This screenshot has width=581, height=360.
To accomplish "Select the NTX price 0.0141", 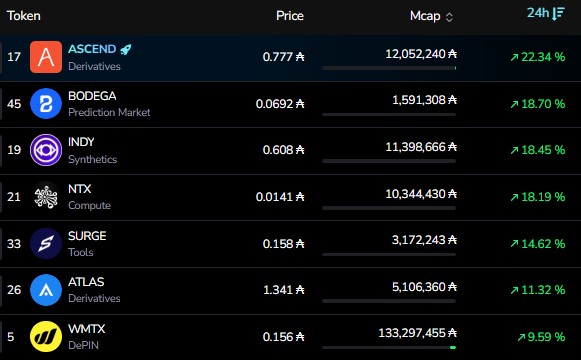I will pyautogui.click(x=280, y=197).
